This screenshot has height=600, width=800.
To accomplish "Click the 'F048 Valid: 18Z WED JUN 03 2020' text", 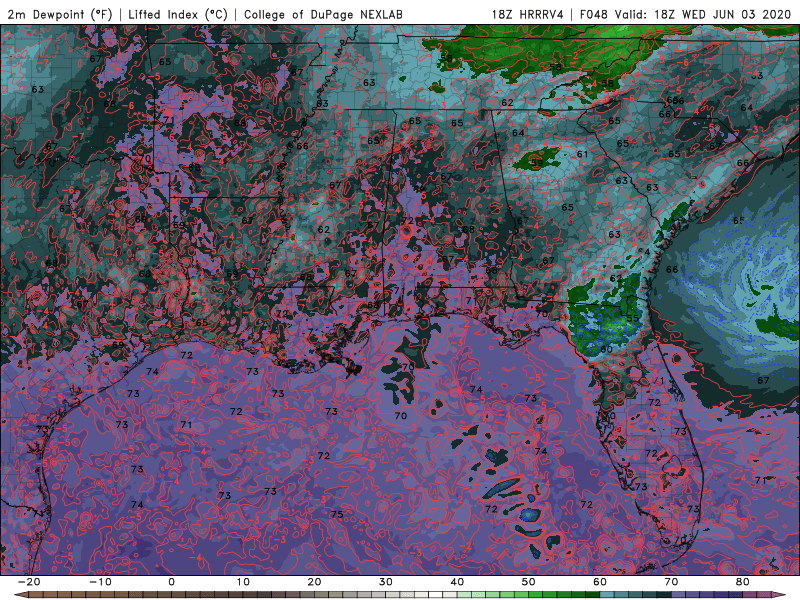I will click(x=686, y=15).
